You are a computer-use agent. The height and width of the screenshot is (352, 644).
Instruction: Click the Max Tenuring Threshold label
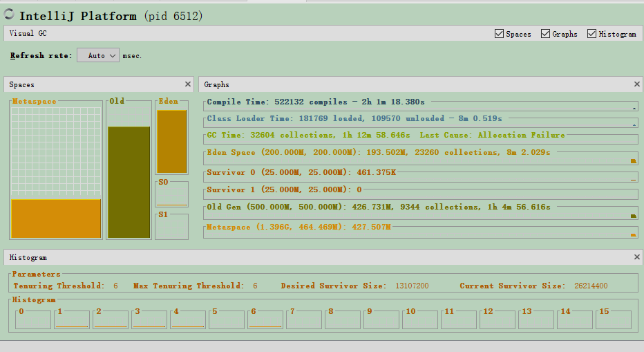coord(189,286)
